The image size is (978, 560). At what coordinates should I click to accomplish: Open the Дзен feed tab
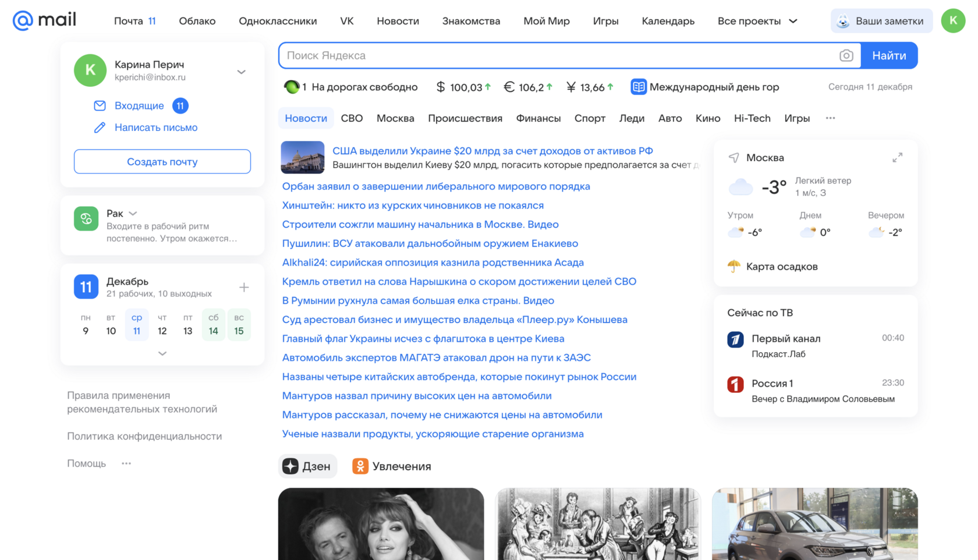pos(307,466)
